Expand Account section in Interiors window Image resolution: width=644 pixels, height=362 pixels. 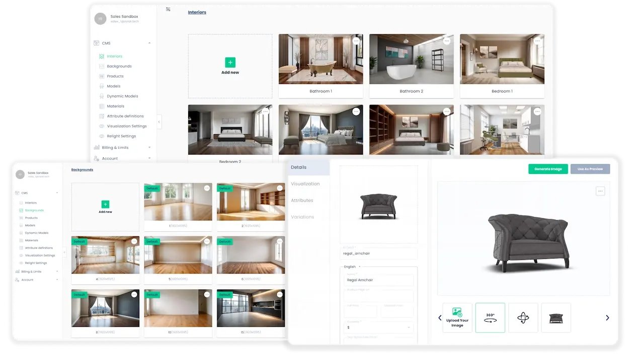point(149,158)
